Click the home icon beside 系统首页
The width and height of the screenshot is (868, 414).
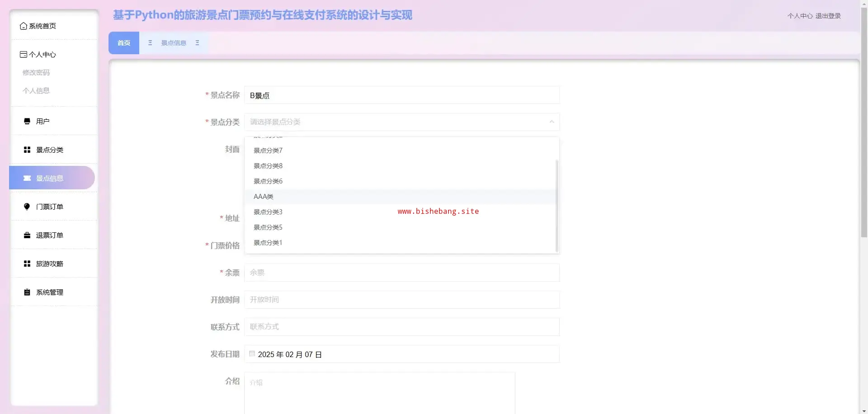tap(24, 26)
